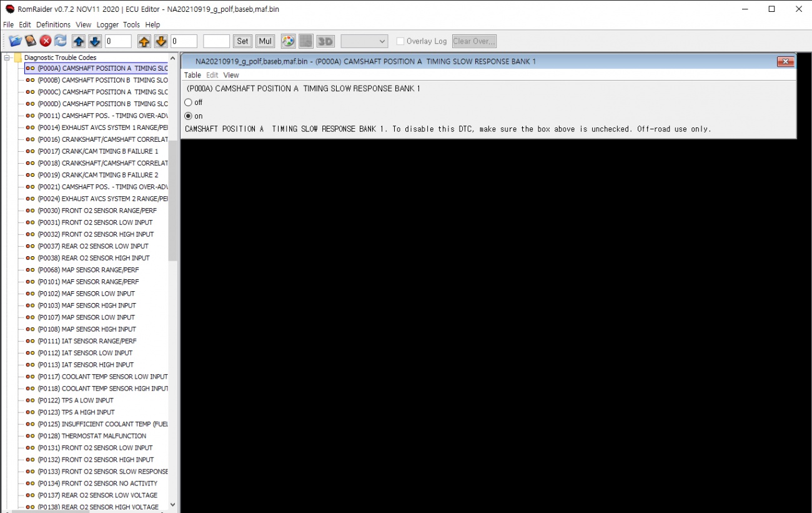Image resolution: width=812 pixels, height=513 pixels.
Task: Click the Save ROM disk icon
Action: 31,41
